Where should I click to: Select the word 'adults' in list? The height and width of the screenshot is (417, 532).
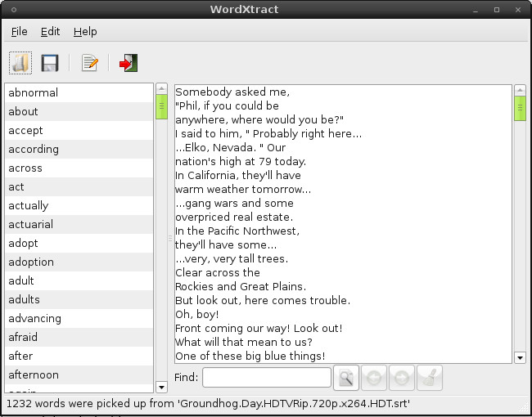tap(79, 300)
